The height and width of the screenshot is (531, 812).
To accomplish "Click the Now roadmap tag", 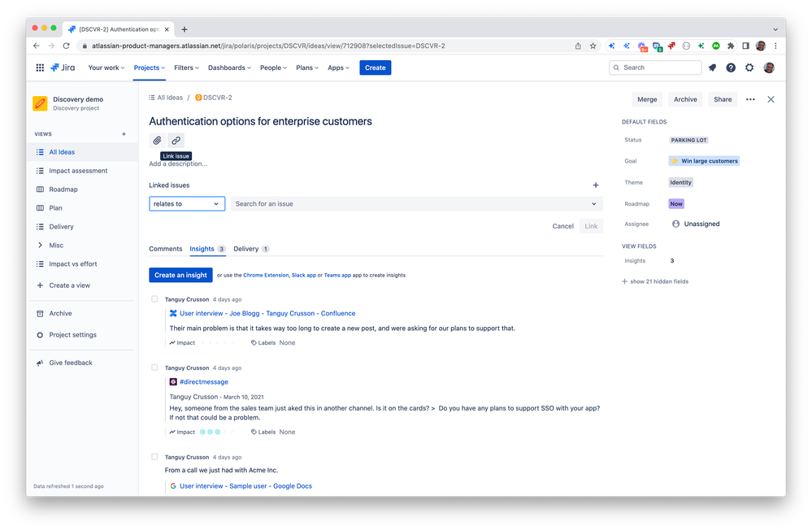I will pos(675,203).
